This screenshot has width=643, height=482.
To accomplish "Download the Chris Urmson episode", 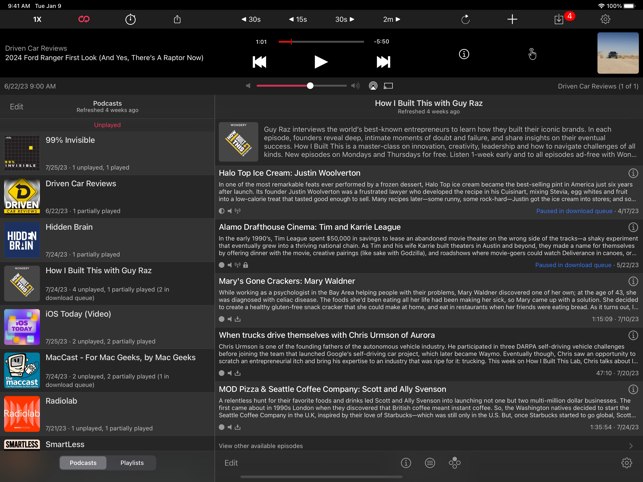I will coord(237,373).
